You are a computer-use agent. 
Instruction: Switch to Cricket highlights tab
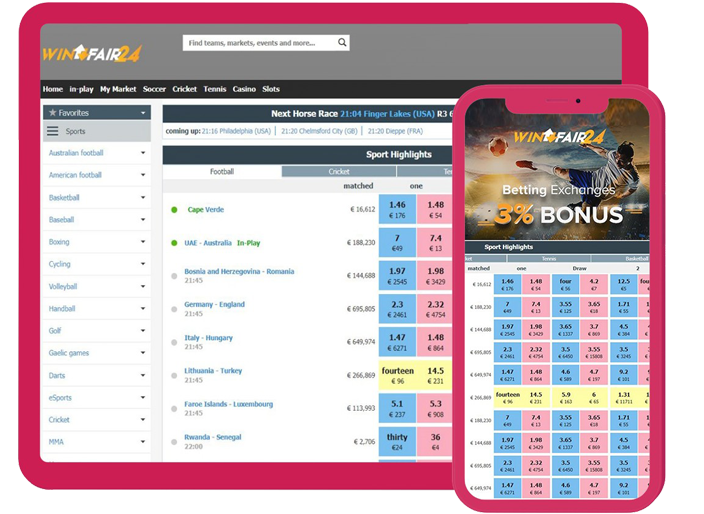[x=339, y=171]
